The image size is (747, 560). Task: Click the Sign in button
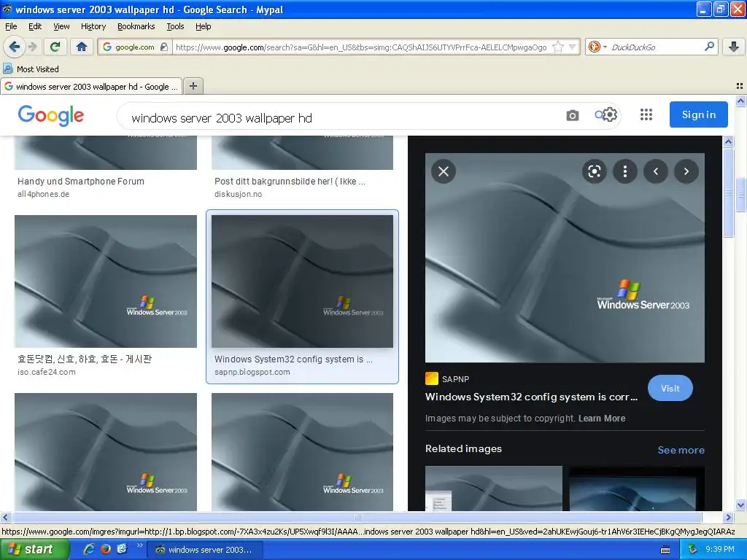(698, 114)
